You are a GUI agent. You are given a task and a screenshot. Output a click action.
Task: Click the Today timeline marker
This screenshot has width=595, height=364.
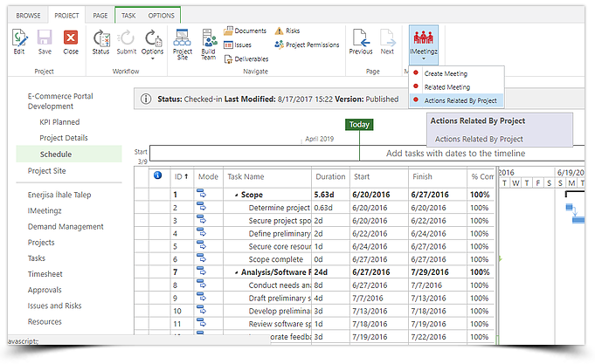pyautogui.click(x=359, y=125)
